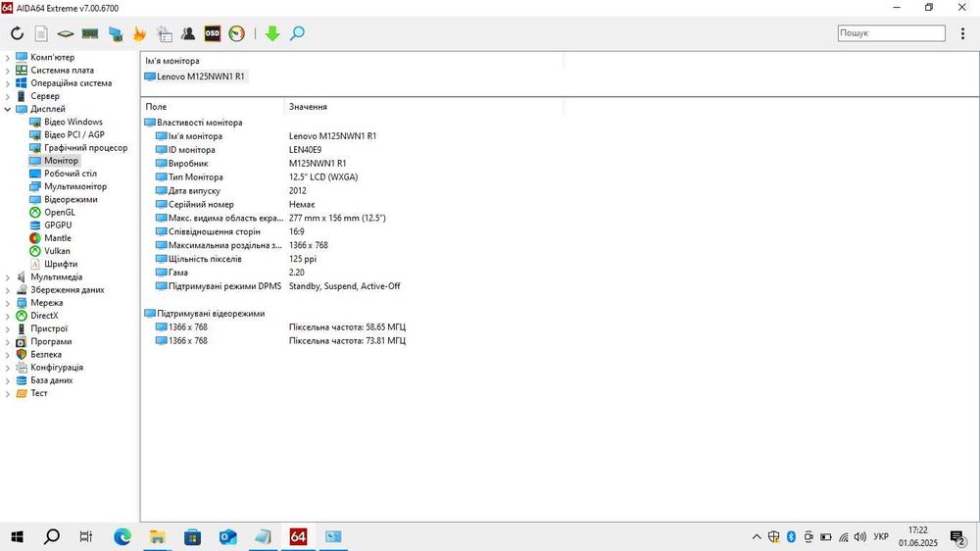
Task: Select the ID монітора row
Action: [x=191, y=150]
